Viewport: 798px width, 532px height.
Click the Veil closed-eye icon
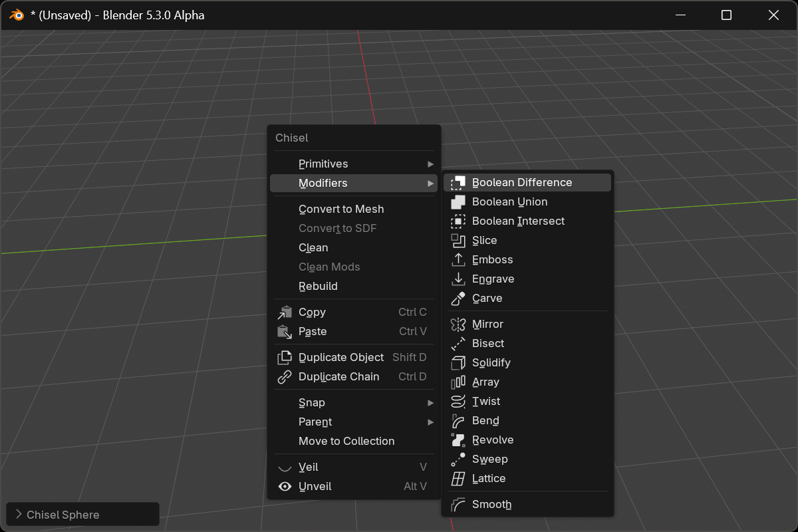(x=285, y=467)
